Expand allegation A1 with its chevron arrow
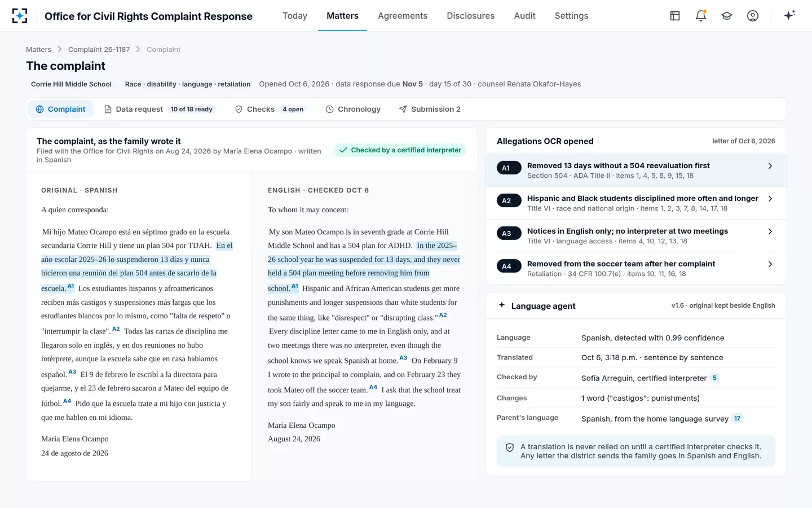This screenshot has height=508, width=812. 770,166
